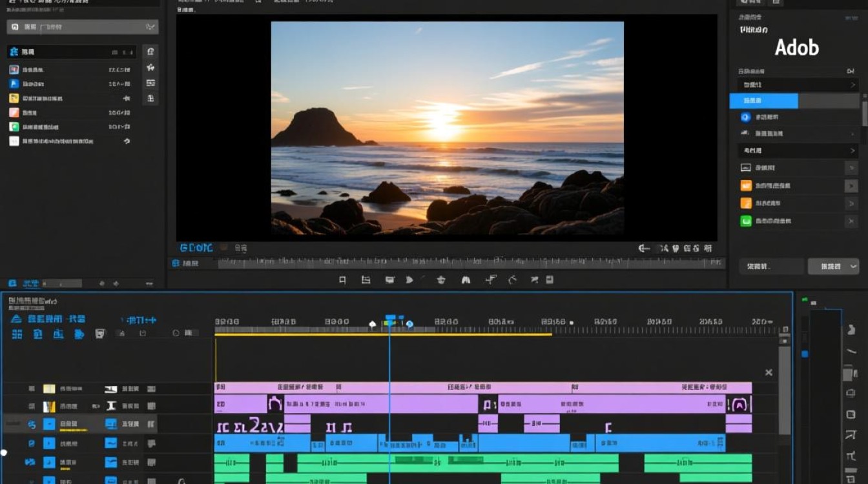Click the search field above the project list
Screen dimensions: 868x484
coord(82,27)
